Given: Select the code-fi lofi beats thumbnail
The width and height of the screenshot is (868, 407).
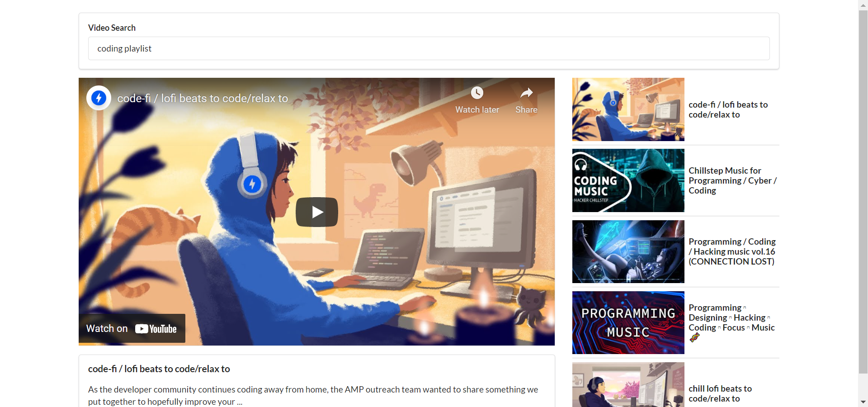Looking at the screenshot, I should click(x=628, y=109).
